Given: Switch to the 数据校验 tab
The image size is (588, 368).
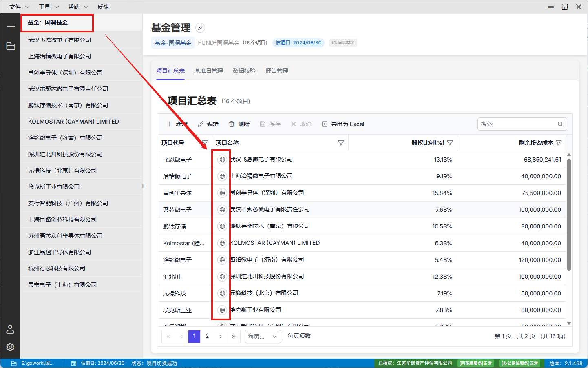Looking at the screenshot, I should pyautogui.click(x=244, y=71).
